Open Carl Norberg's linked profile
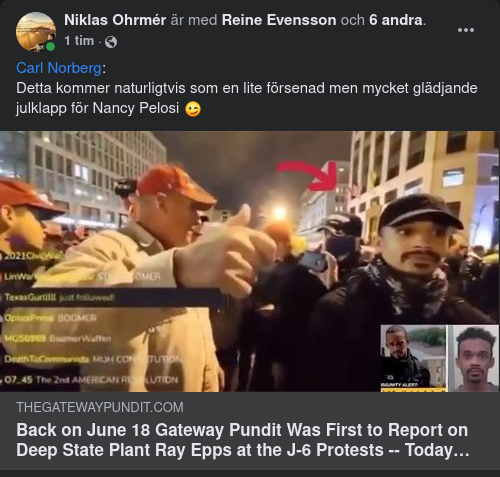The height and width of the screenshot is (477, 500). (x=59, y=68)
